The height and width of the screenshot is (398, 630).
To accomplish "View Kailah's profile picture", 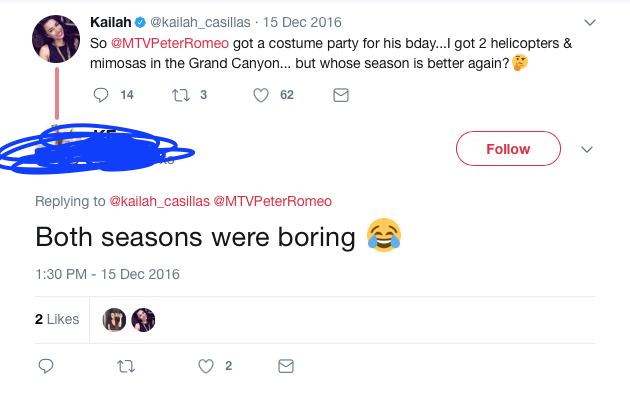I will click(56, 39).
